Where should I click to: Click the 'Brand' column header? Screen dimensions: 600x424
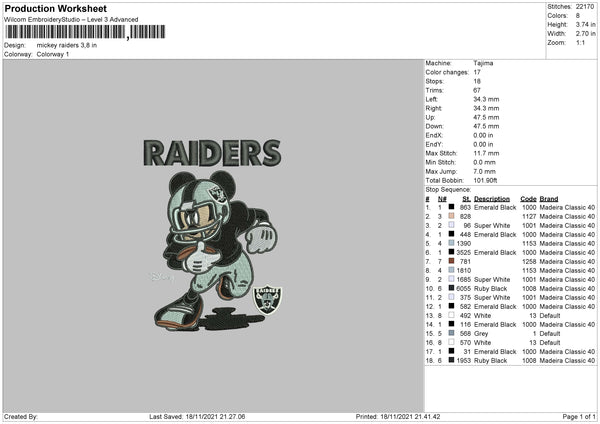click(549, 199)
